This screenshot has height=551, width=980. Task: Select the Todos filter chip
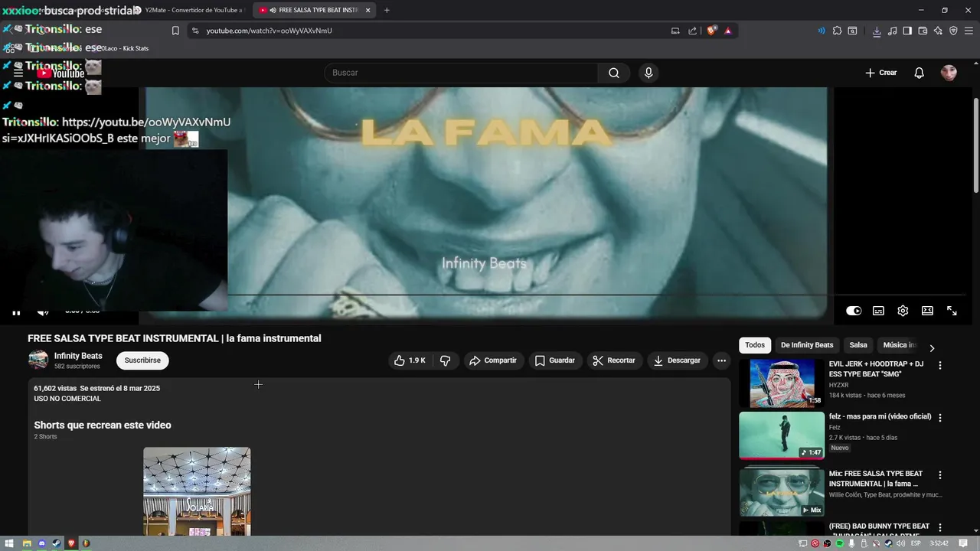click(x=755, y=345)
